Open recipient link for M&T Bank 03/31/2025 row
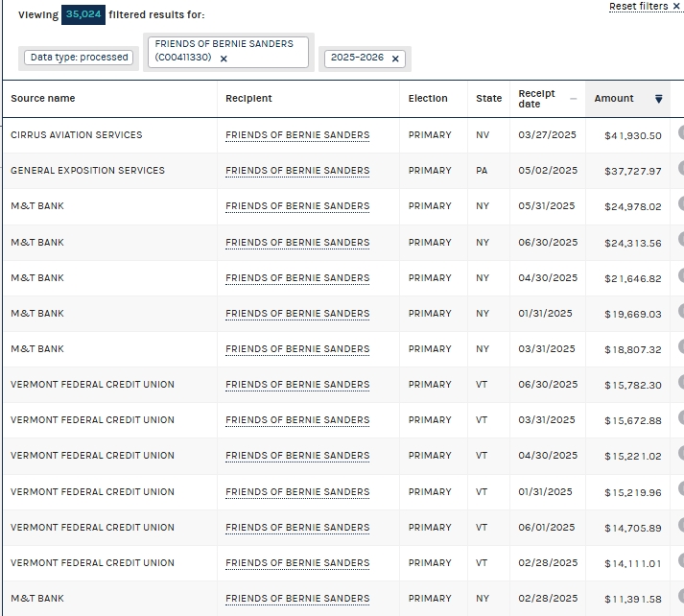 (297, 349)
